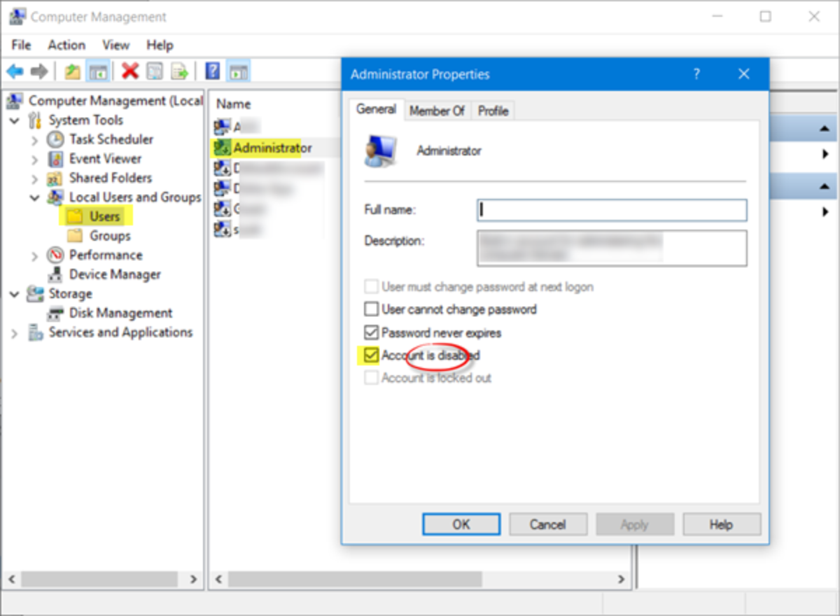
Task: Click the greyed Apply button
Action: pos(634,524)
